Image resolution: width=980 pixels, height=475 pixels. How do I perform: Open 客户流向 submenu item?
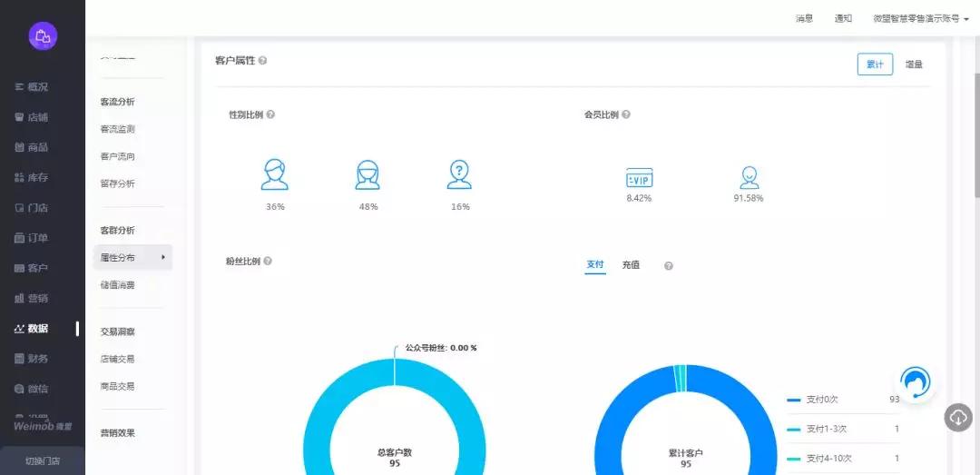117,156
